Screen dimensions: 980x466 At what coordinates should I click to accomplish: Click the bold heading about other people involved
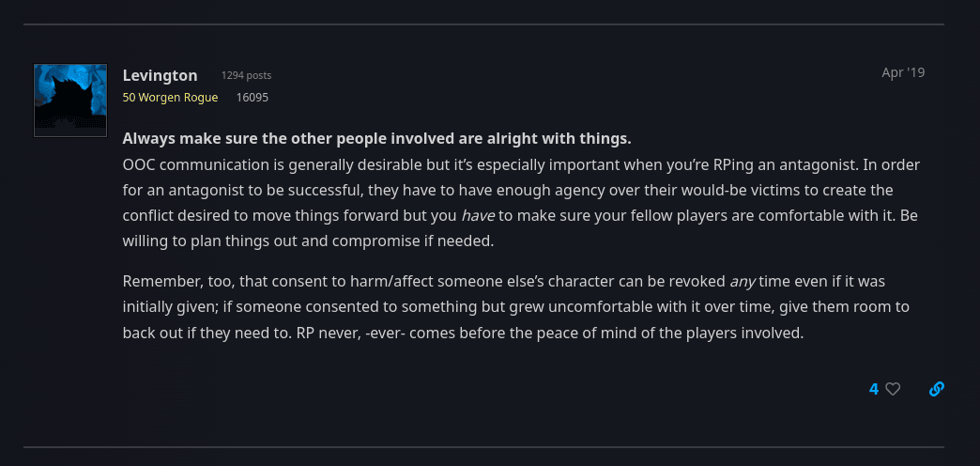coord(376,139)
